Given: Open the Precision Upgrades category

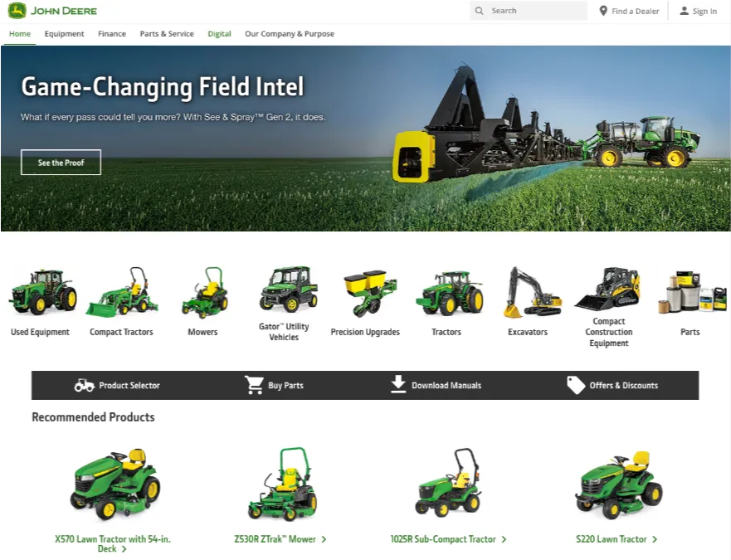Looking at the screenshot, I should click(x=366, y=290).
